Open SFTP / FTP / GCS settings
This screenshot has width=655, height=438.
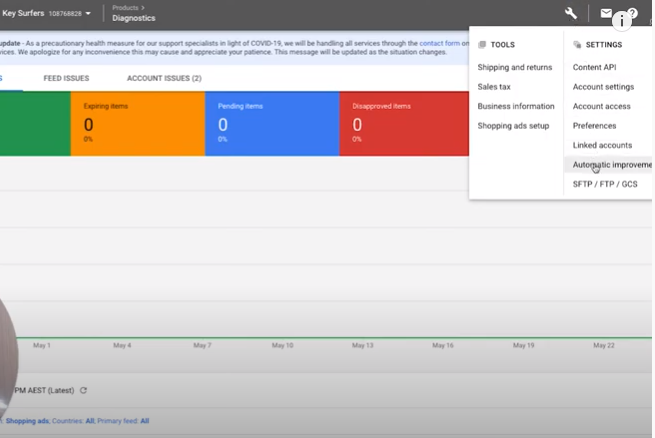[605, 184]
